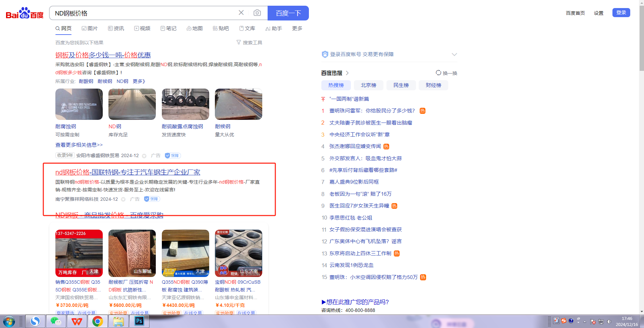Open the Action Center flag icon
This screenshot has width=644, height=328.
coord(593,322)
